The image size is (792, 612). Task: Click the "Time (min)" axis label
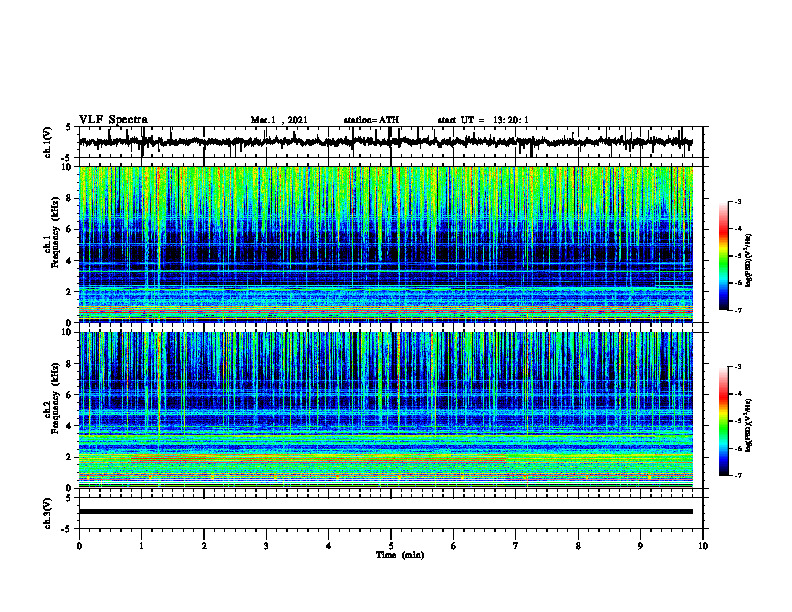400,555
